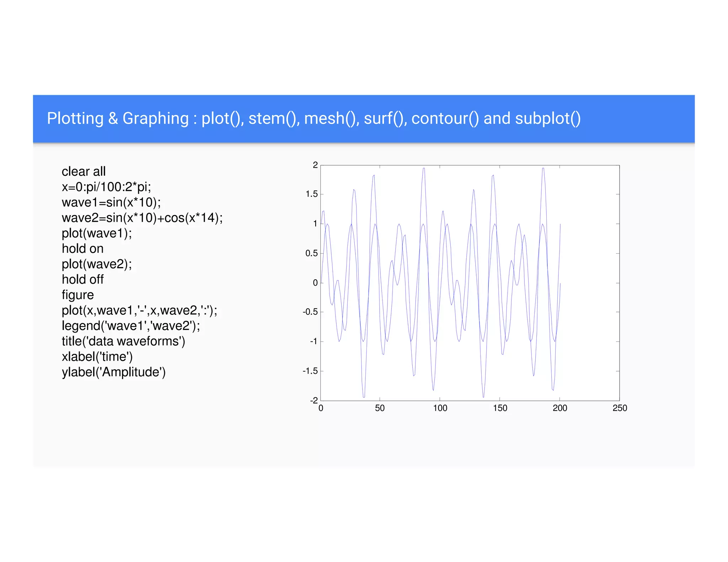Image resolution: width=728 pixels, height=562 pixels.
Task: Click the x-axis tick label 250
Action: [620, 408]
